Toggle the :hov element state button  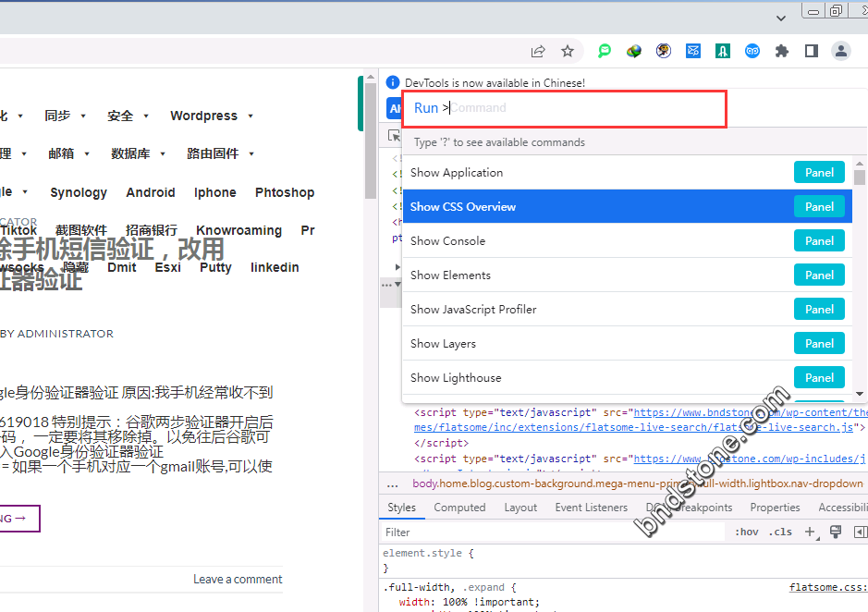click(x=746, y=532)
